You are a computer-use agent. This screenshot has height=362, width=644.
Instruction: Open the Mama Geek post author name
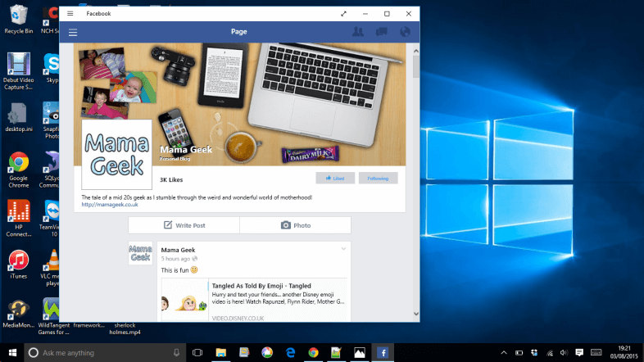click(178, 250)
